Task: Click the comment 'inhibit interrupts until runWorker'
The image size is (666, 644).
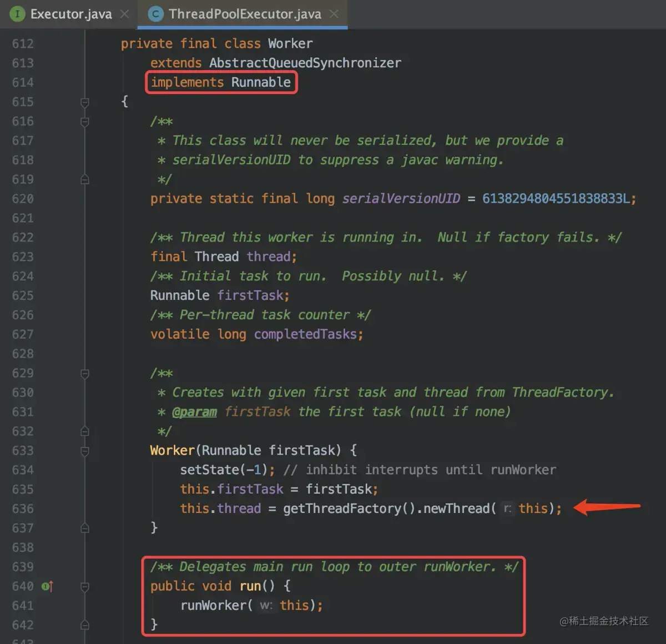Action: tap(420, 470)
